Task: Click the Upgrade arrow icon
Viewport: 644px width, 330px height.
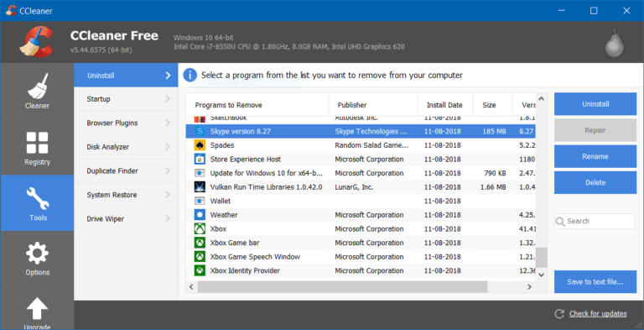Action: coord(38,309)
